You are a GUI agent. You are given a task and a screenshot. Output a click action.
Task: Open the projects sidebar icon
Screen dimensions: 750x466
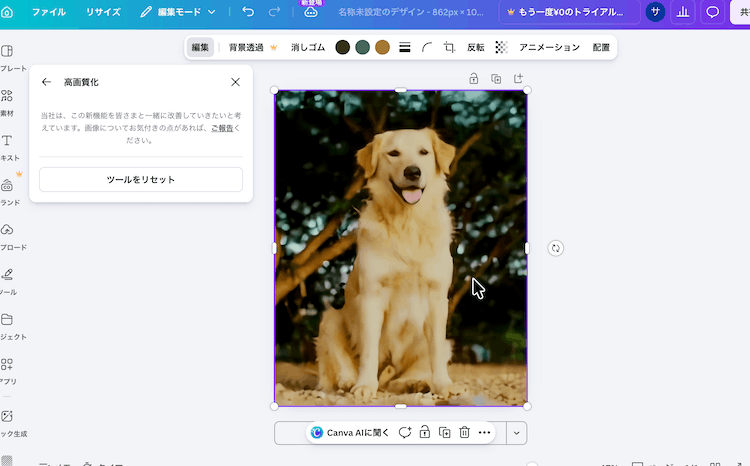tap(7, 320)
